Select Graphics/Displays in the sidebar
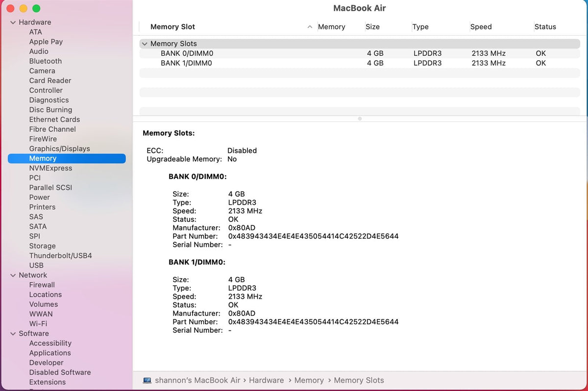Screen dimensions: 588x391 pyautogui.click(x=59, y=148)
